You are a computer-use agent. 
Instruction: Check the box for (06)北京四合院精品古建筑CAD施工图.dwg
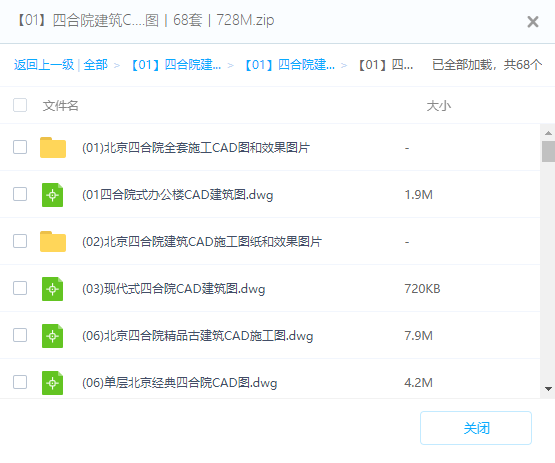point(20,335)
